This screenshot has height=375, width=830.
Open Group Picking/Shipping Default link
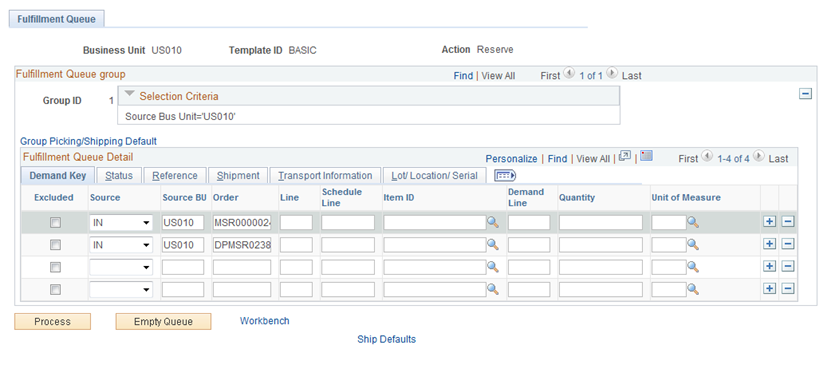tap(88, 141)
